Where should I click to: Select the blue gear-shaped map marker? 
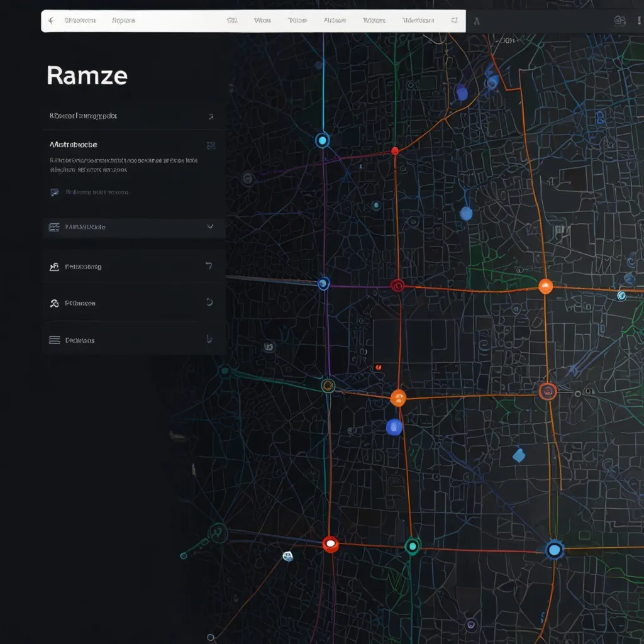coord(553,550)
